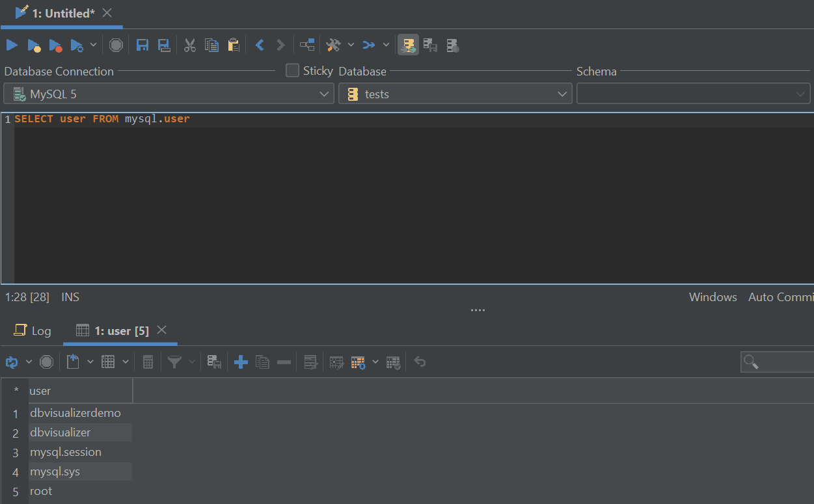Copy the selected SQL text

pyautogui.click(x=211, y=45)
